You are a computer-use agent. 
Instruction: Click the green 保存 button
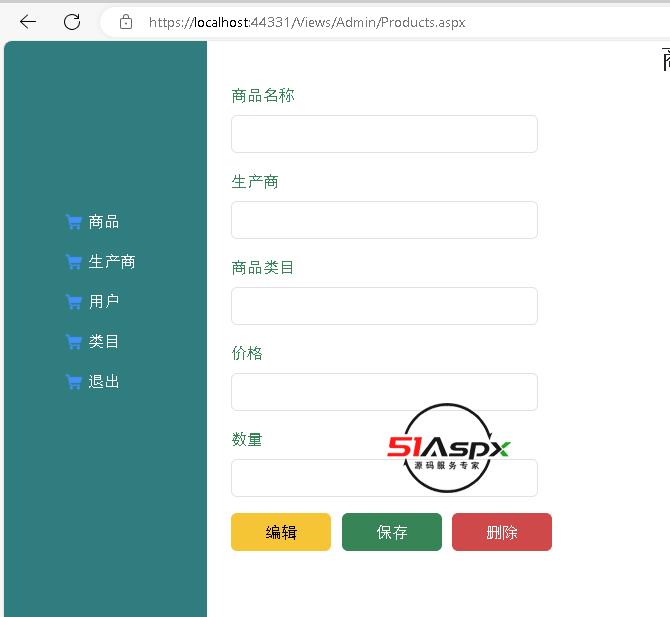coord(392,532)
